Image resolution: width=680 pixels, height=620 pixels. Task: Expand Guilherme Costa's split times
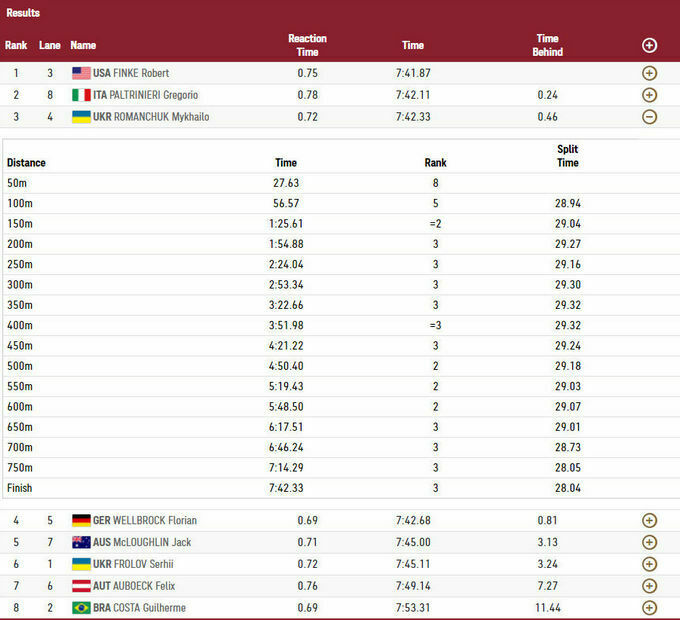click(649, 608)
